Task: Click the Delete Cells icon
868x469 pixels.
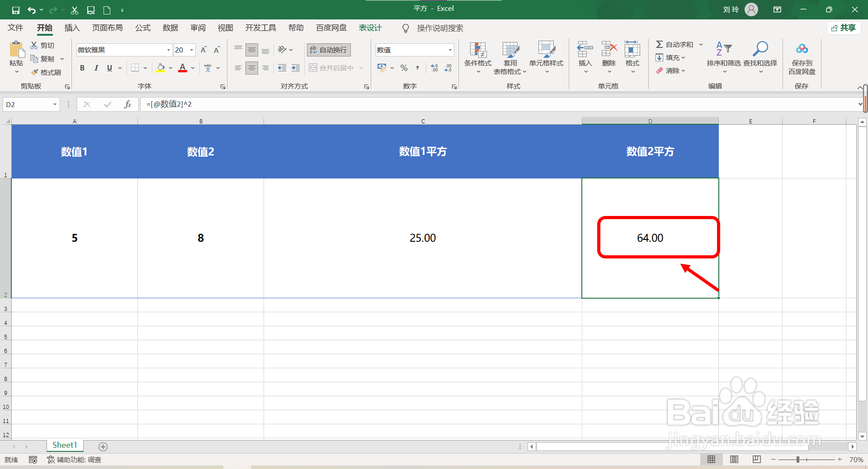Action: [x=609, y=57]
